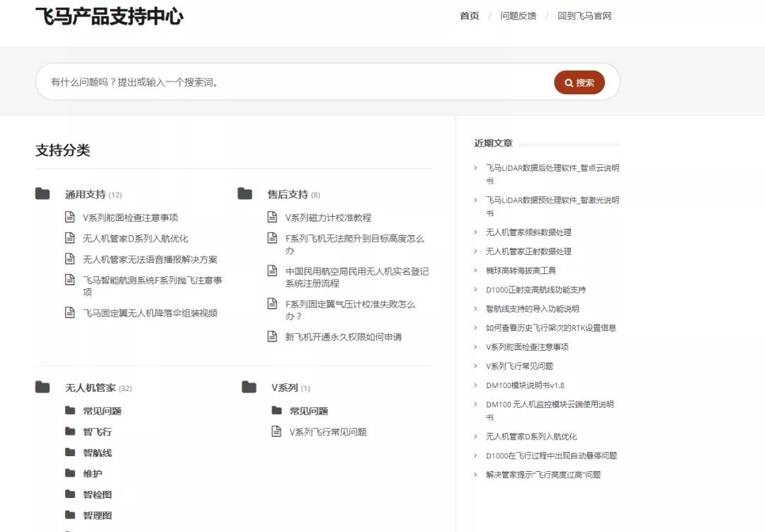765x532 pixels.
Task: Click the 通用支持 folder icon
Action: tap(42, 193)
